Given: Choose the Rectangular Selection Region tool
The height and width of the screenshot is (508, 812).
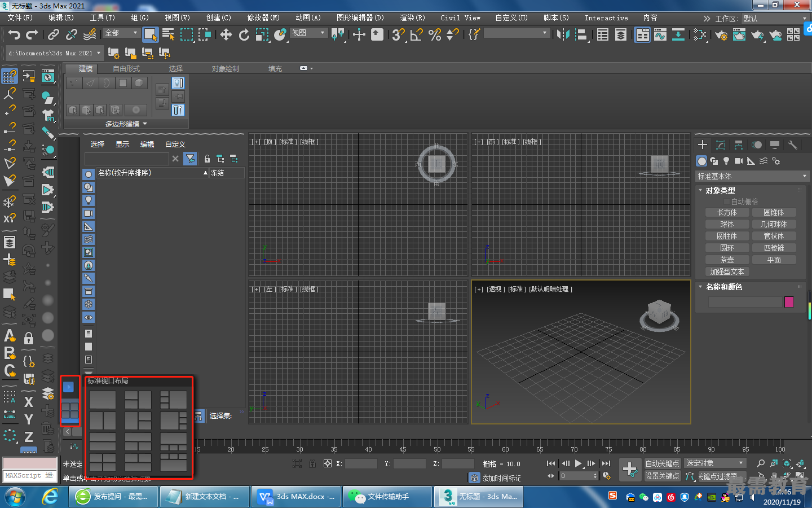Looking at the screenshot, I should coord(186,35).
